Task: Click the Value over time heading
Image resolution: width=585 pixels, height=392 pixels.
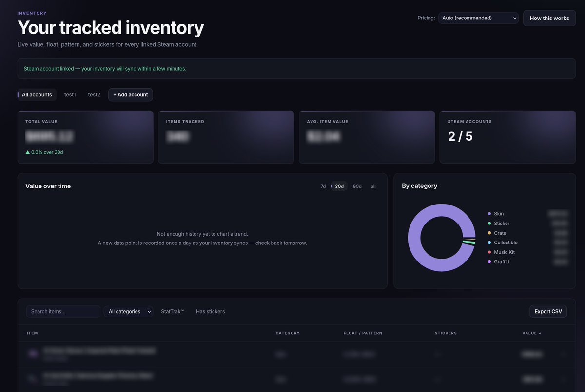Action: click(x=48, y=186)
